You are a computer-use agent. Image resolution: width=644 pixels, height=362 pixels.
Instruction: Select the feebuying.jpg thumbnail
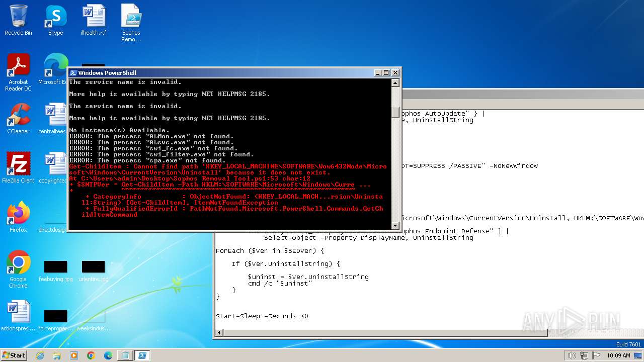(55, 271)
